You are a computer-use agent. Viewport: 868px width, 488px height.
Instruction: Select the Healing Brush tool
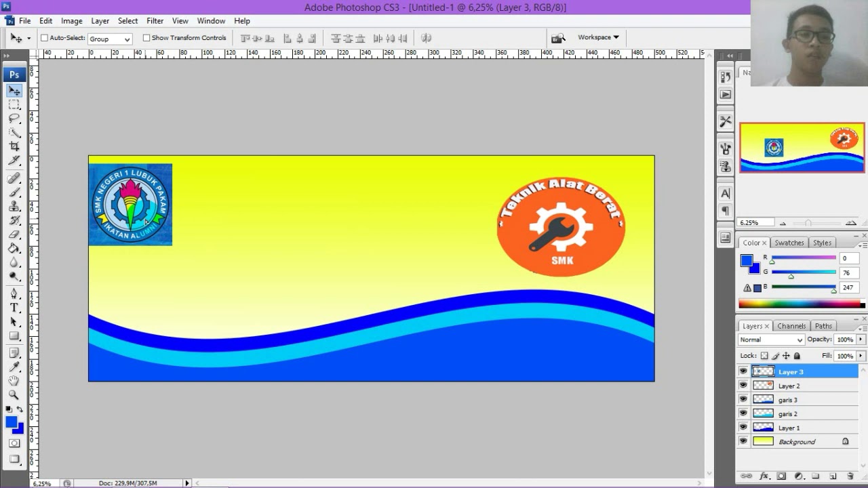(x=14, y=178)
